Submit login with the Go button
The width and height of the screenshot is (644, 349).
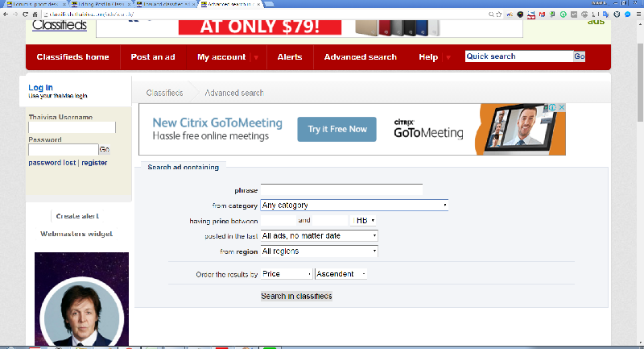tap(105, 150)
